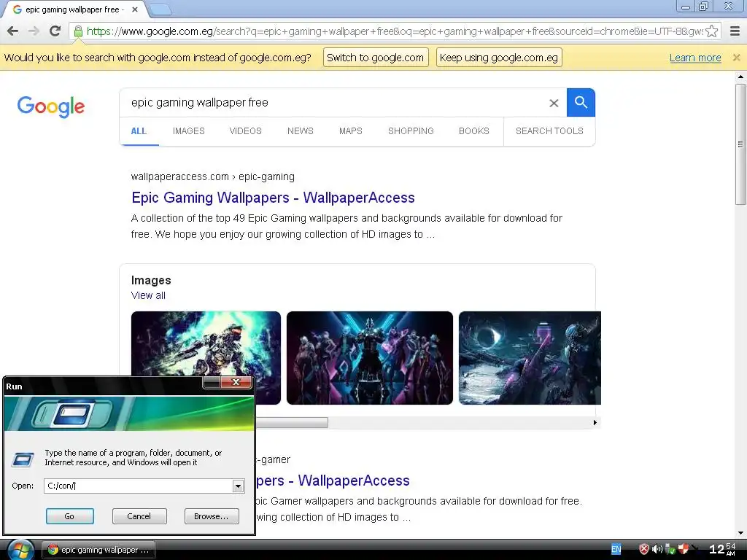Image resolution: width=747 pixels, height=560 pixels.
Task: Dismiss the yellow google.com info bar
Action: [x=737, y=58]
